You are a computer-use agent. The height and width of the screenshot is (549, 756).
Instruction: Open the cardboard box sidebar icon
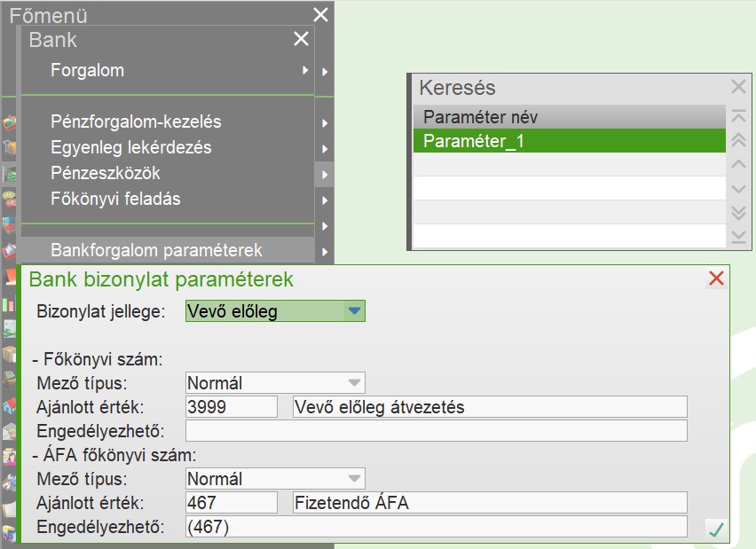pyautogui.click(x=9, y=356)
